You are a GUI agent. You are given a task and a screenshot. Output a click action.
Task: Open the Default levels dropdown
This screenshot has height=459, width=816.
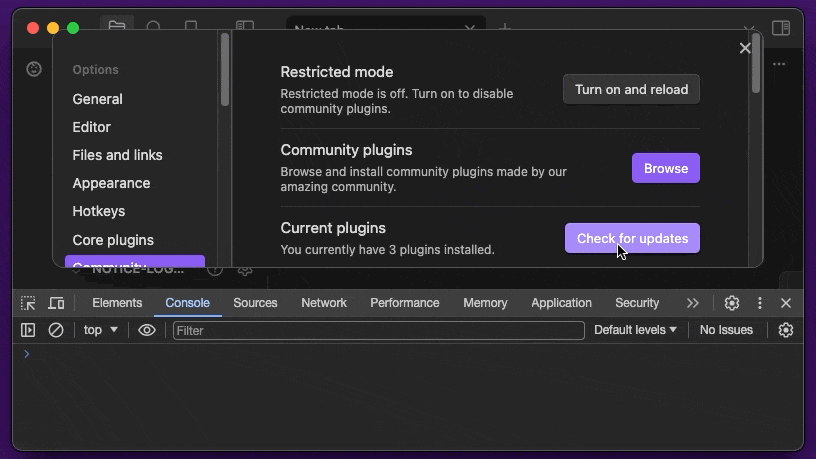635,330
